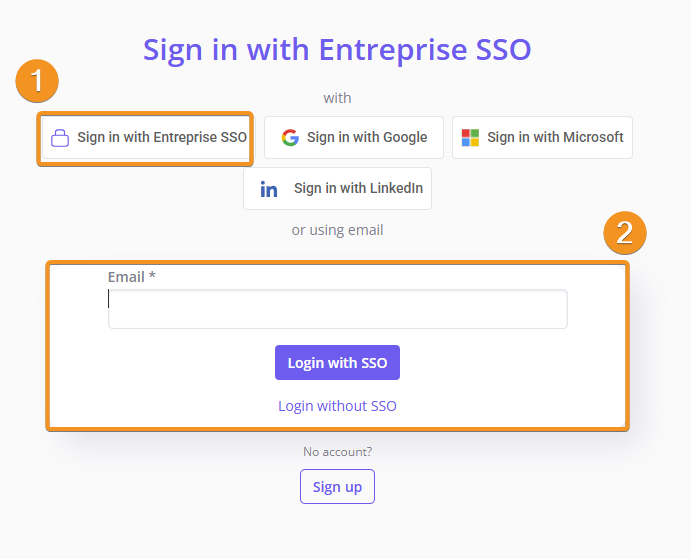Image resolution: width=691 pixels, height=559 pixels.
Task: Select the Sign in with LinkedIn text
Action: point(358,189)
